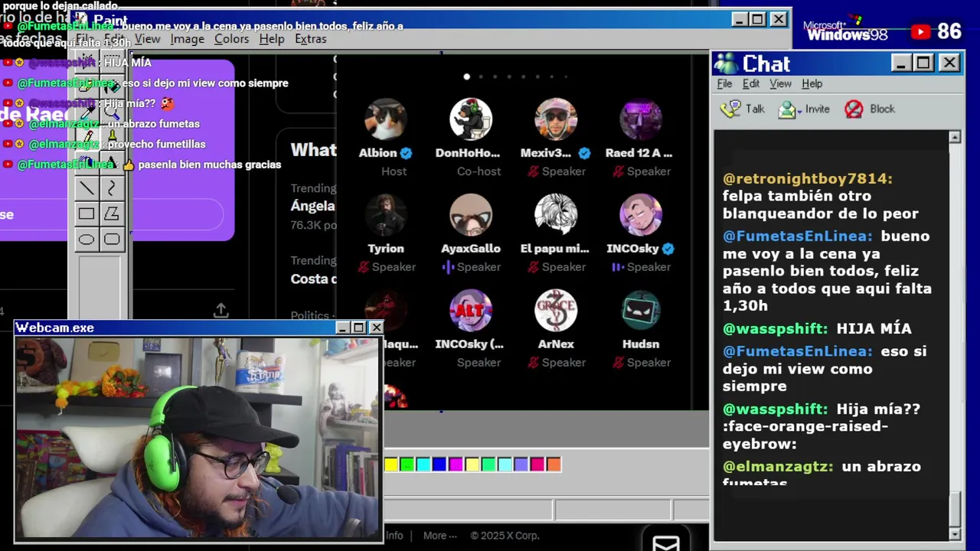The height and width of the screenshot is (551, 980).
Task: Select the Curve tool in Paint
Action: (x=112, y=189)
